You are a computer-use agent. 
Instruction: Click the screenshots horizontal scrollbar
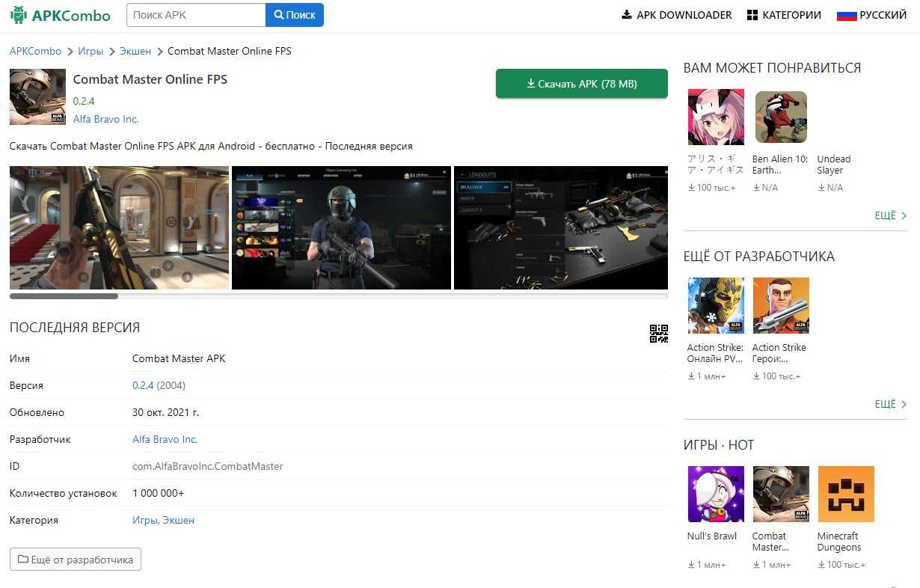tap(64, 296)
